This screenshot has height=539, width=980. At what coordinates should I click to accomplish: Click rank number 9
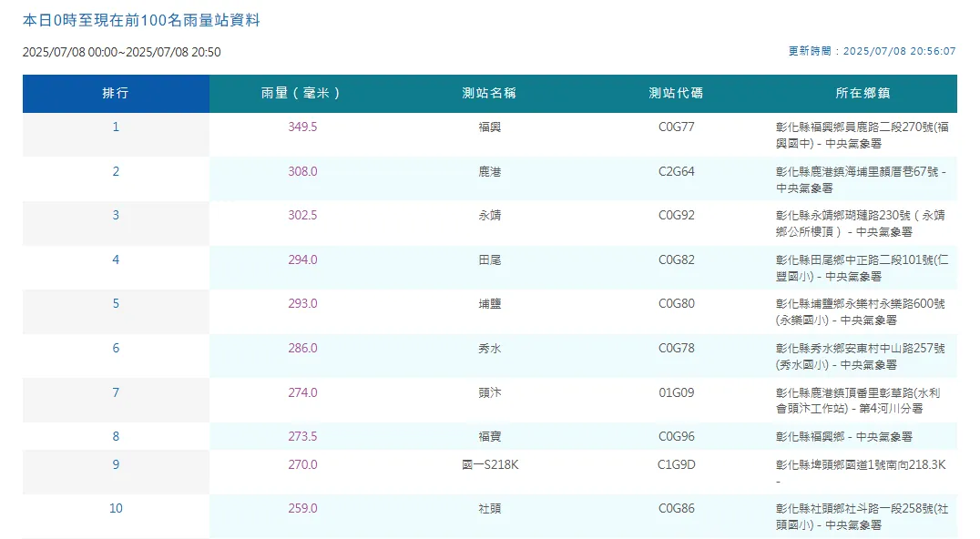pyautogui.click(x=116, y=464)
